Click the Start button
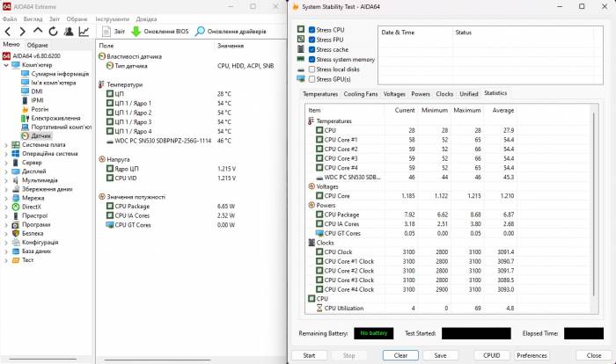Viewport: 616px width, 364px height. pos(309,355)
